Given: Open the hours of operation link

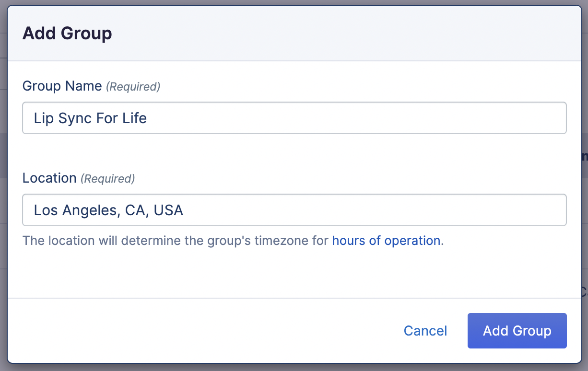Looking at the screenshot, I should (x=386, y=240).
